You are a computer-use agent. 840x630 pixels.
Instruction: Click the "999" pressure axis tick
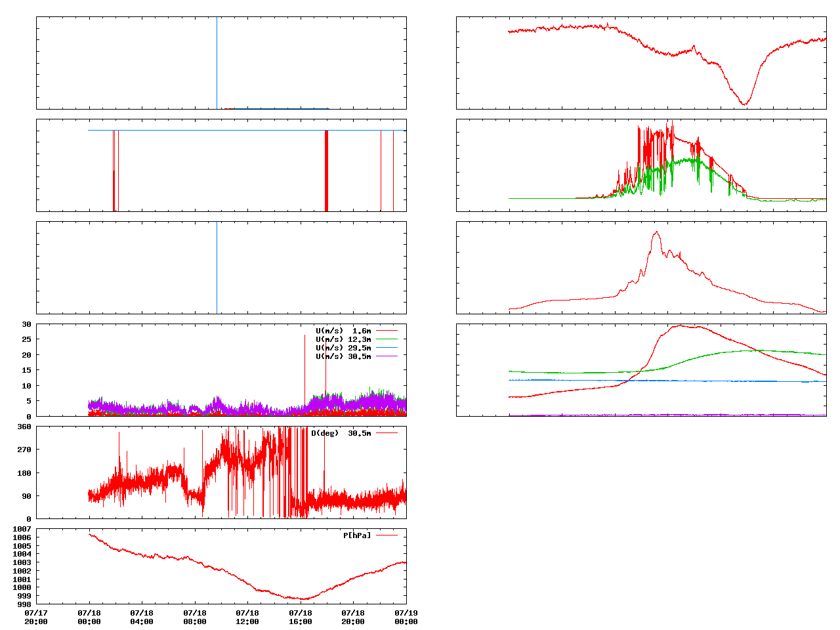(x=24, y=596)
